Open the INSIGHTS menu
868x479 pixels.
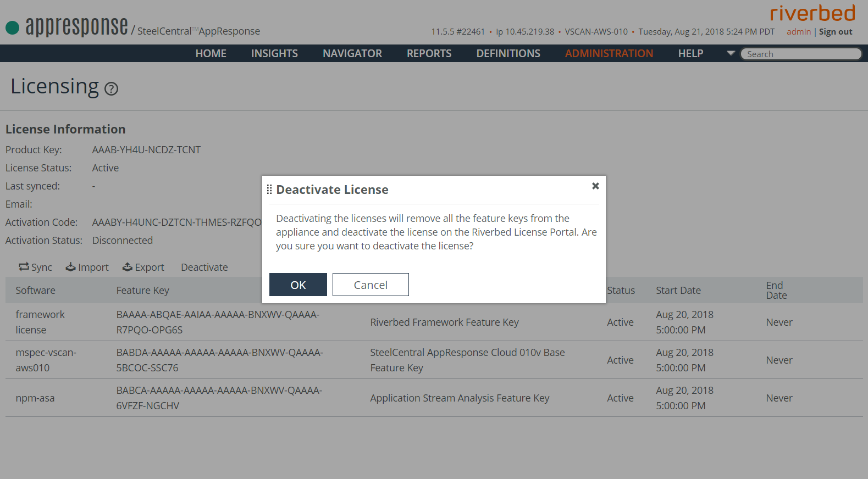click(274, 53)
